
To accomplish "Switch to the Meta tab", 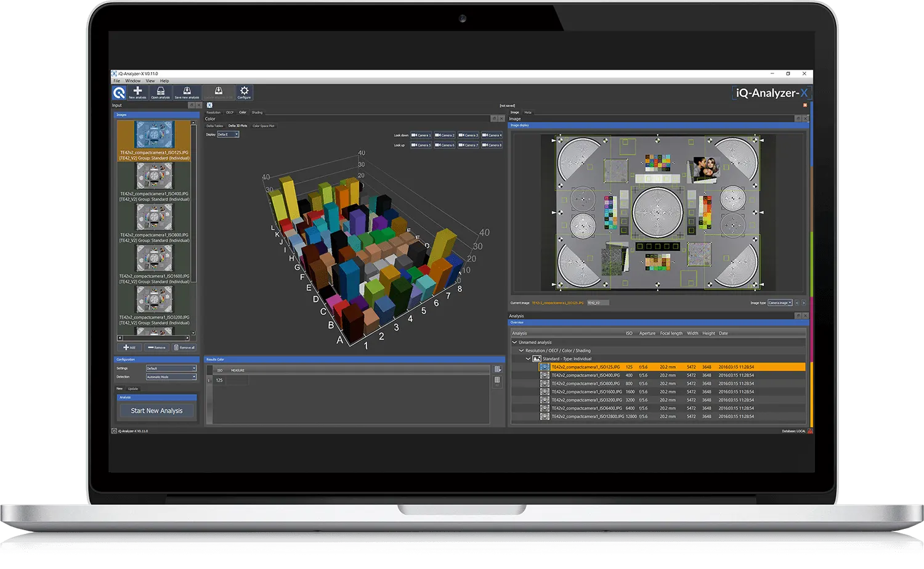I will 528,112.
